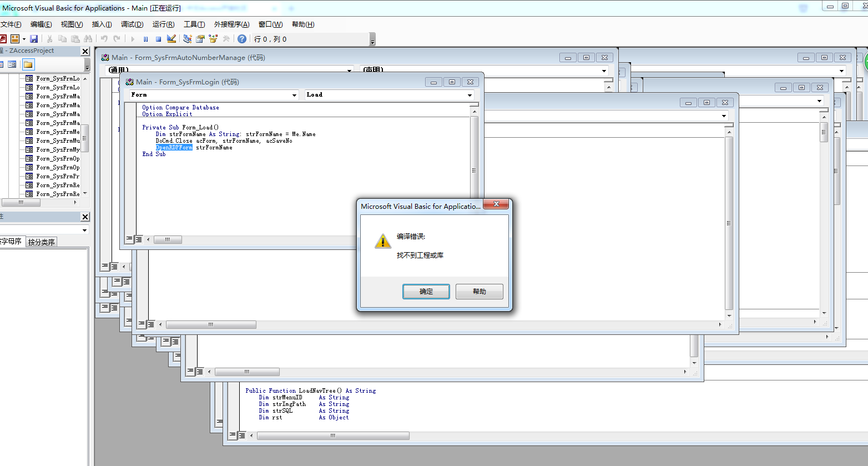Click the project tree horizontal scrollbar thumb
868x466 pixels.
point(21,203)
